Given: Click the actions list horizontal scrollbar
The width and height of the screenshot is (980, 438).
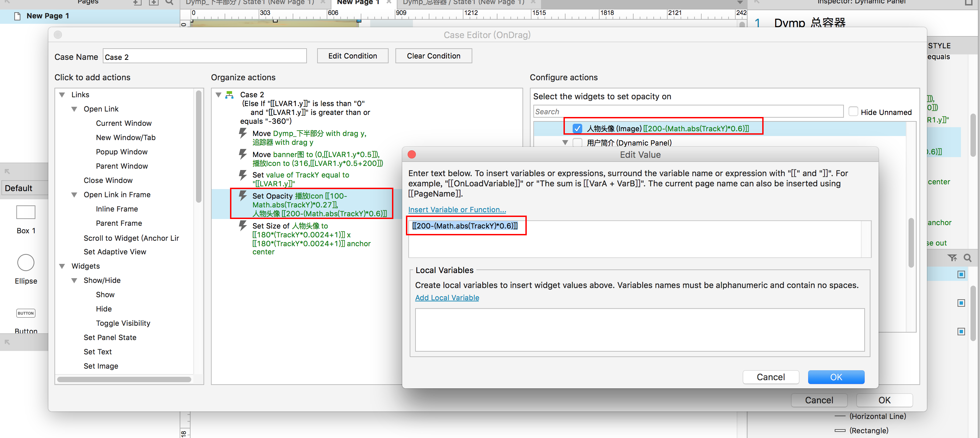Looking at the screenshot, I should [124, 379].
